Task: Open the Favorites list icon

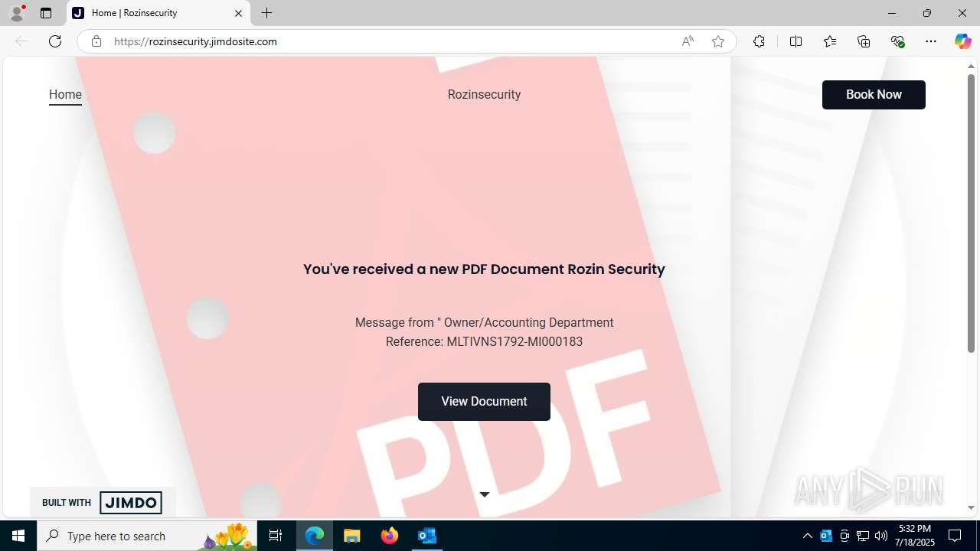Action: pyautogui.click(x=830, y=41)
